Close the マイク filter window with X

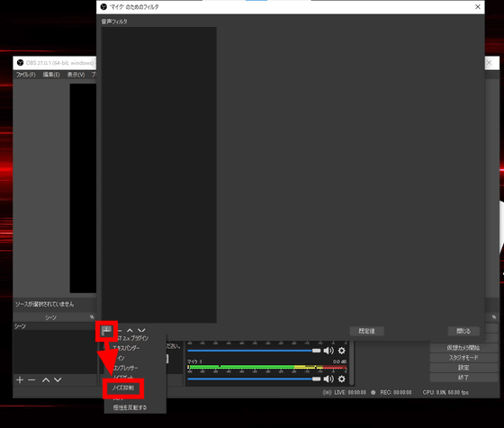[x=478, y=6]
